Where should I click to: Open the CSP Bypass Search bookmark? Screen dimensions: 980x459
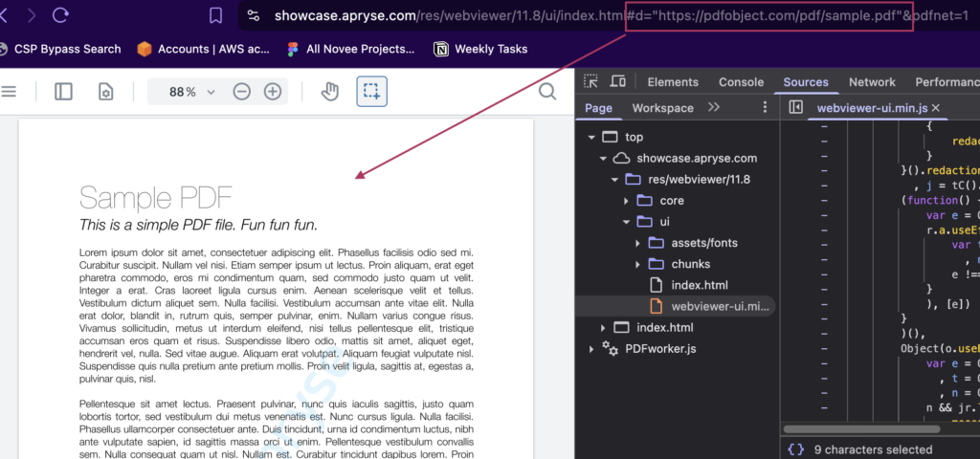click(x=62, y=49)
